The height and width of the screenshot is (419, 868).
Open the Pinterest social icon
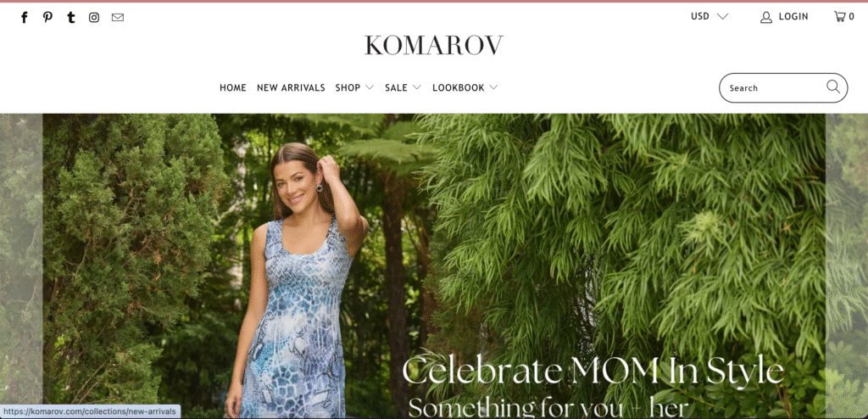[47, 17]
